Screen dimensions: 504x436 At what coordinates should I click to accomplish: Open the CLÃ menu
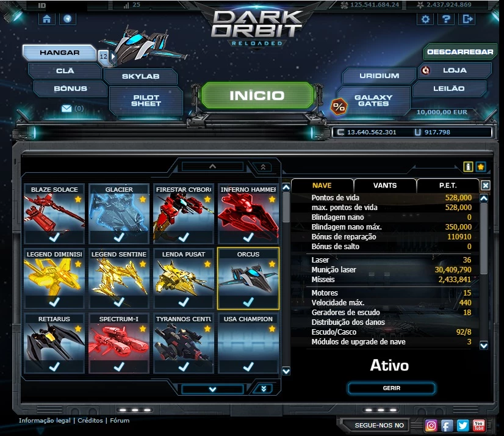click(65, 71)
